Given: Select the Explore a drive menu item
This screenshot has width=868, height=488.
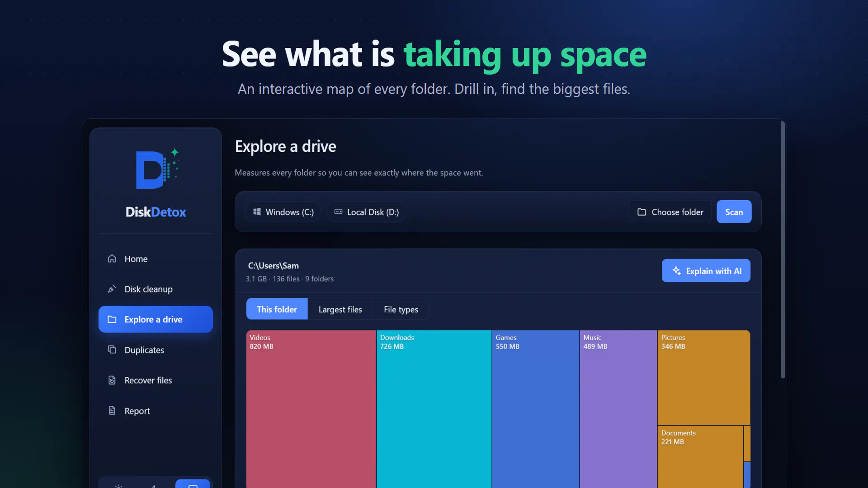Looking at the screenshot, I should 156,319.
